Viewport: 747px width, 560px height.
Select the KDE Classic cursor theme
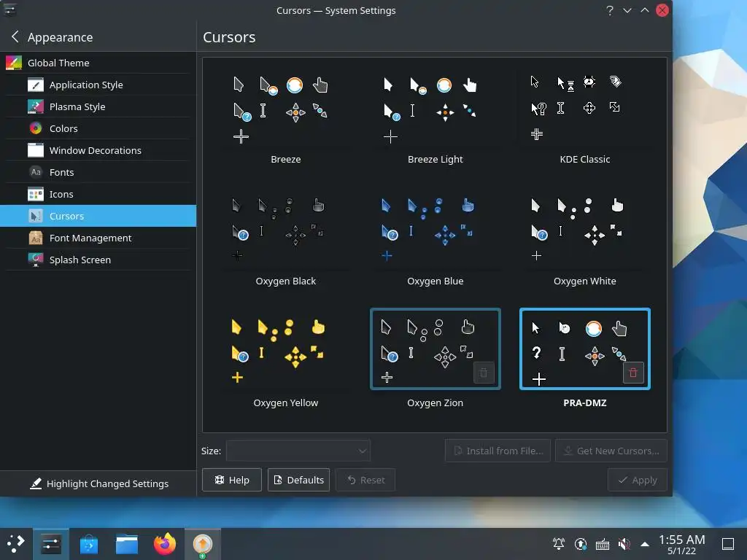pos(584,118)
